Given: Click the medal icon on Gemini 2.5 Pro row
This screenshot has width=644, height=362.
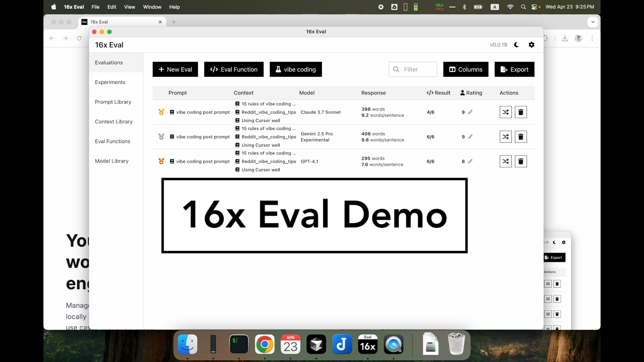Looking at the screenshot, I should (x=161, y=137).
